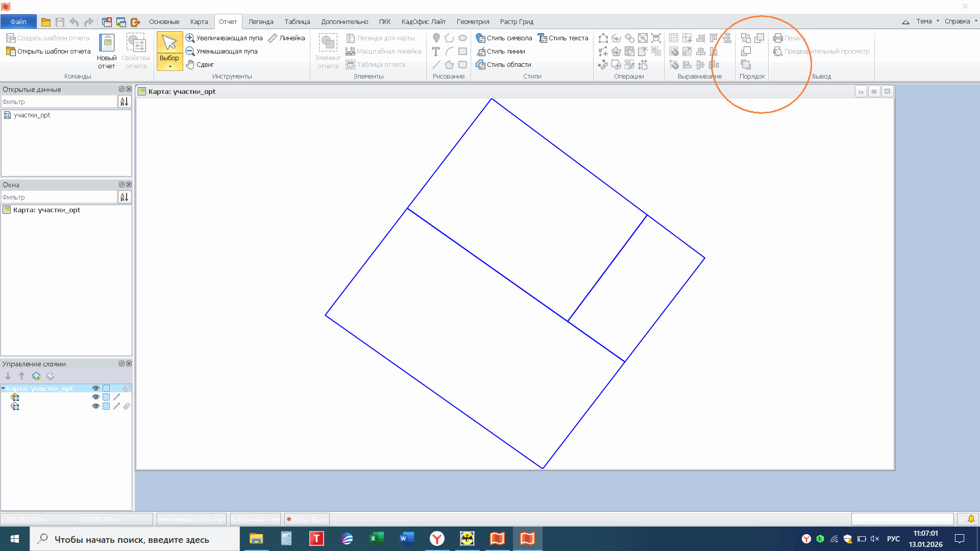This screenshot has height=551, width=980.
Task: Click the Фильтр field in the Окна panel
Action: 59,197
